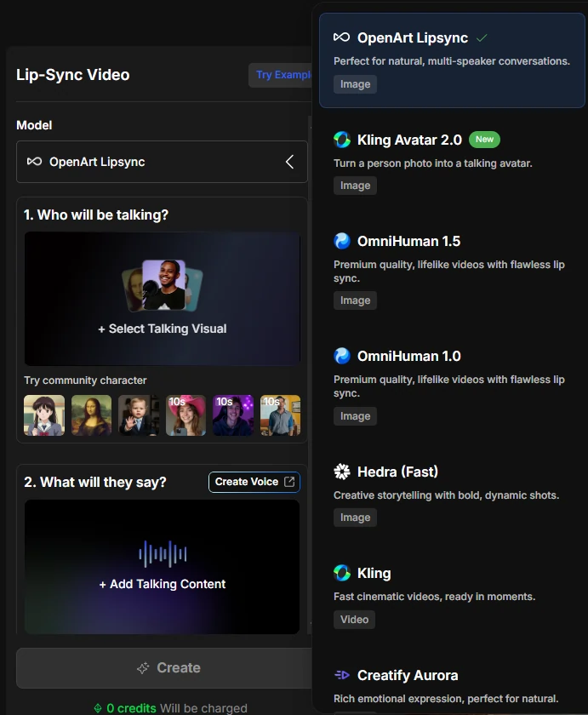The height and width of the screenshot is (715, 588).
Task: Click the OpenArt infinity icon in the list
Action: [341, 37]
